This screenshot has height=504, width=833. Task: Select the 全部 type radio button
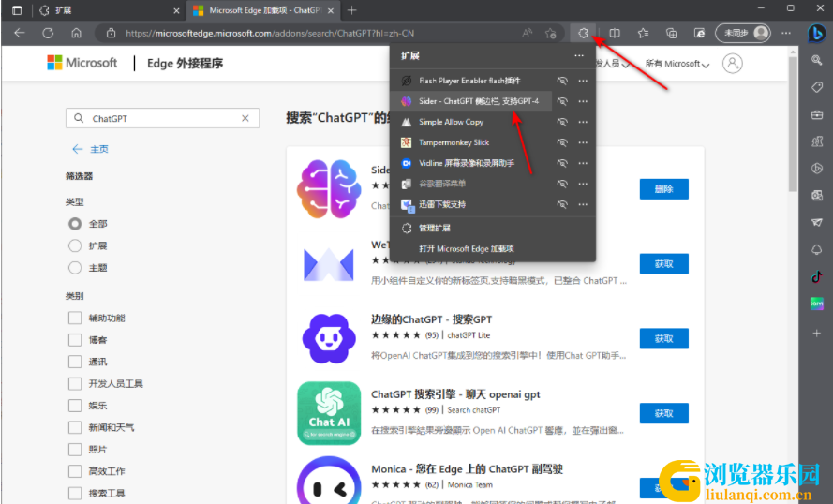coord(75,224)
